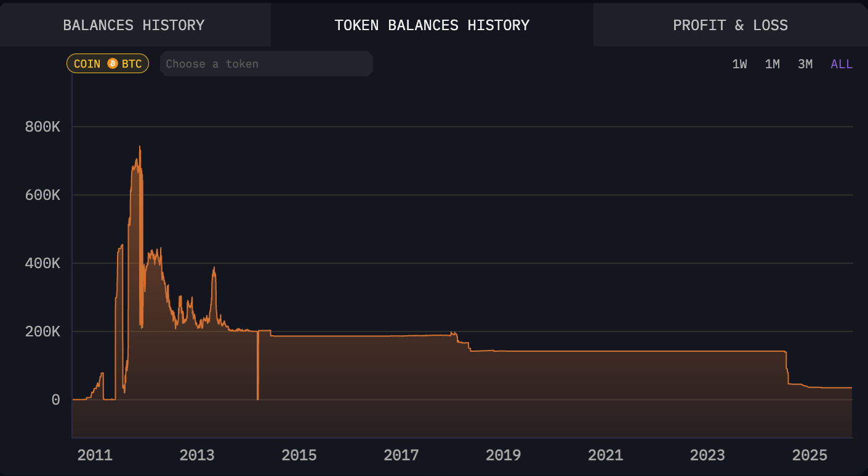Viewport: 868px width, 476px height.
Task: Switch to the PROFIT & LOSS tab
Action: click(x=730, y=25)
